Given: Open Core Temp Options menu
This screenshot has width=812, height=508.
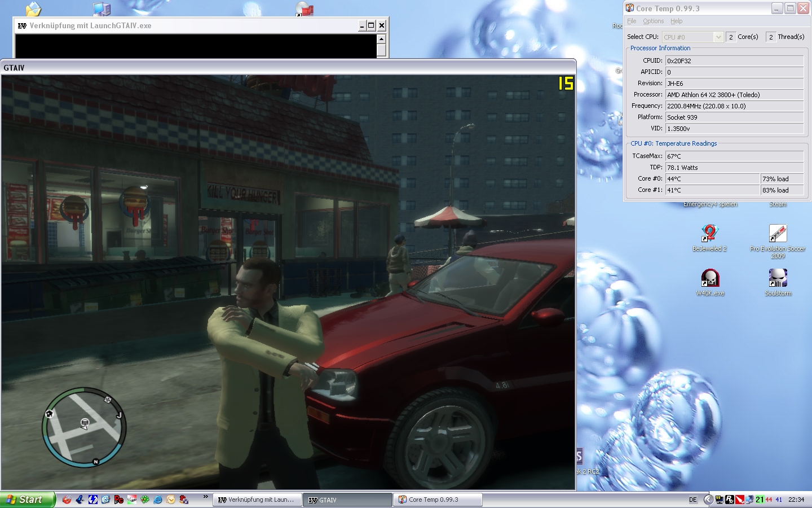Looking at the screenshot, I should pyautogui.click(x=653, y=21).
